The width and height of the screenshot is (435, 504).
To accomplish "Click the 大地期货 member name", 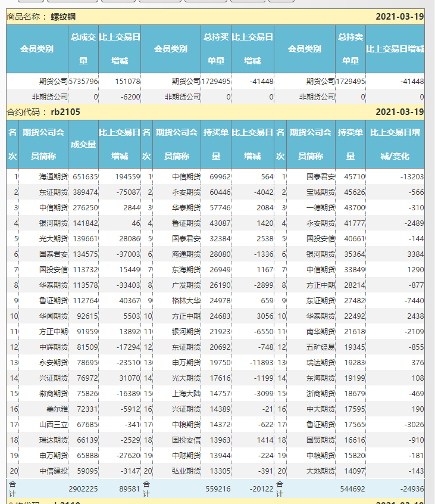I will click(320, 472).
